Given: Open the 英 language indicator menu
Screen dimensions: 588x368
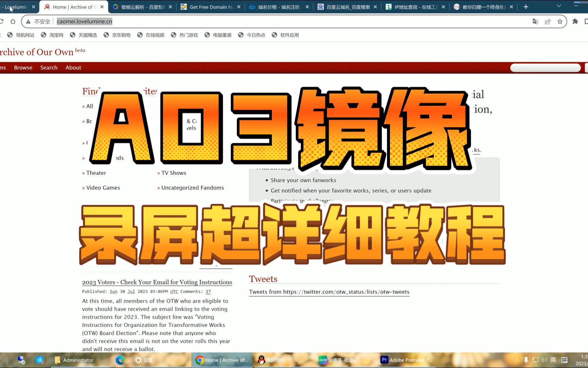Looking at the screenshot, I should point(553,360).
